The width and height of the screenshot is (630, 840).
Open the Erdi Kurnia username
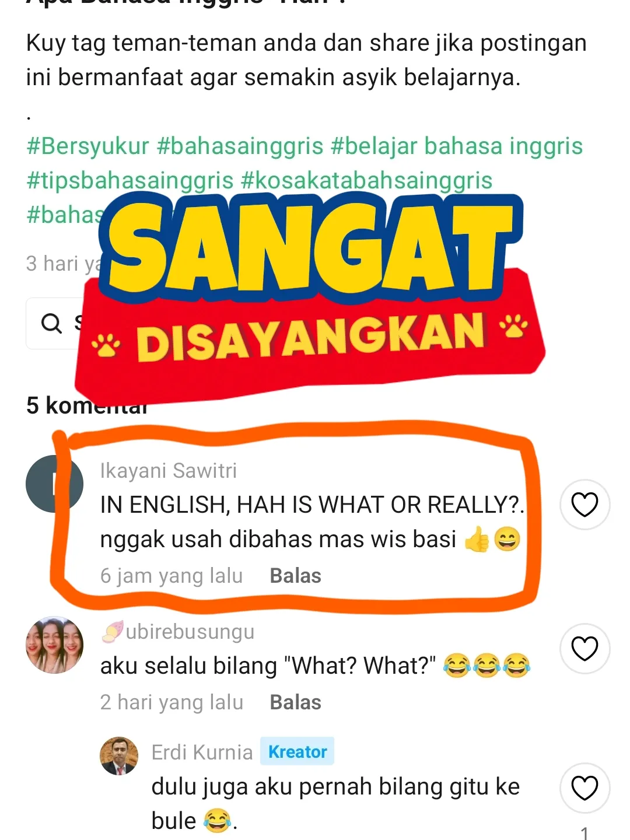(202, 752)
